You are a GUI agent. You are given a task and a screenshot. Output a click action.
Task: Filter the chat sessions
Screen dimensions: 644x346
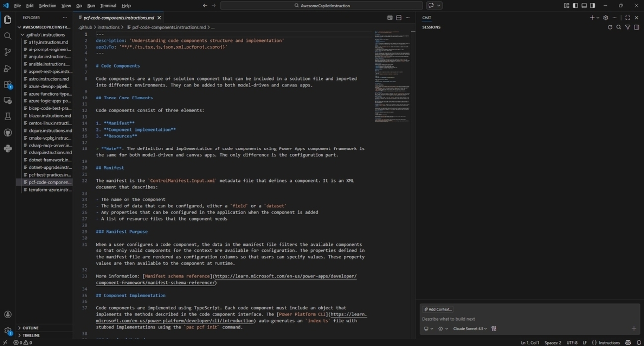[628, 27]
